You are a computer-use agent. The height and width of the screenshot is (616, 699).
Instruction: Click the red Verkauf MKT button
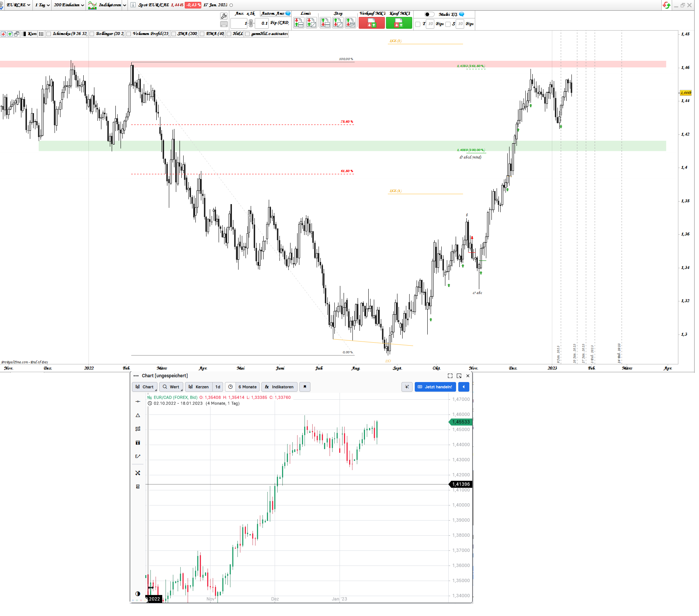(372, 23)
